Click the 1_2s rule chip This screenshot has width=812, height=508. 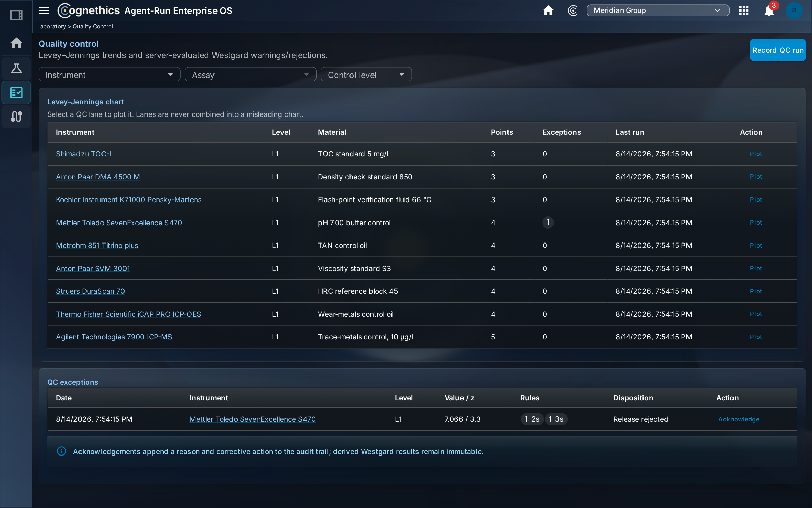click(x=532, y=419)
